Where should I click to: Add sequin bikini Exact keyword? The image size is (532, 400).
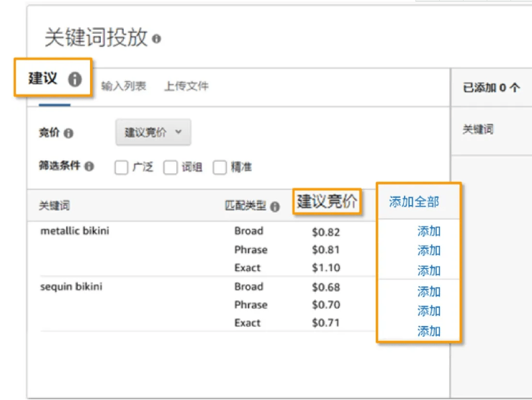(x=429, y=331)
